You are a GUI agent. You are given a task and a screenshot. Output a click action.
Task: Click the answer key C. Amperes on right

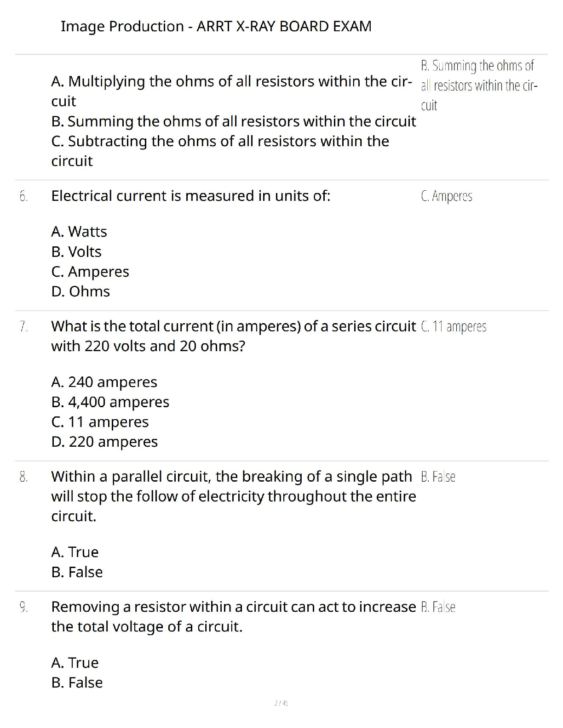tap(447, 196)
